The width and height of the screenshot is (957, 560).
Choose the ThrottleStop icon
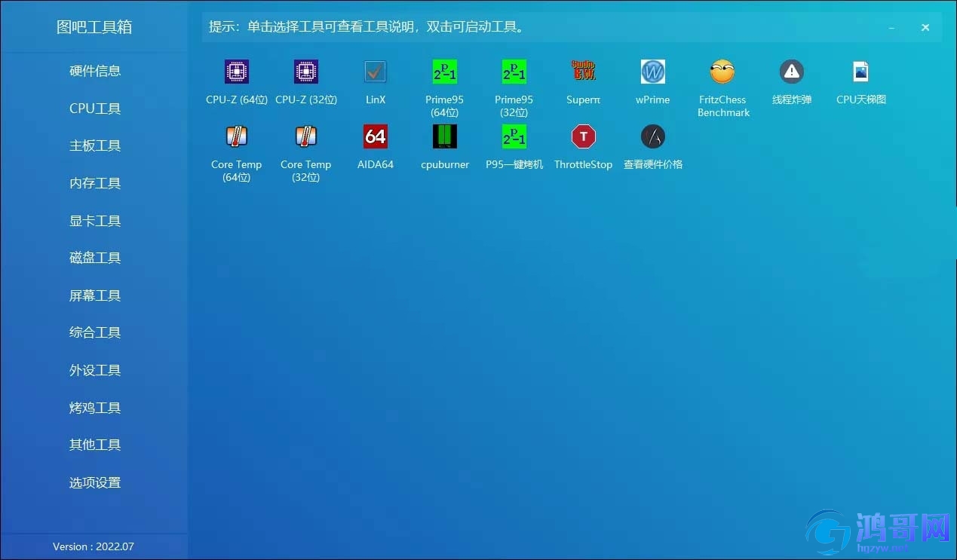click(584, 137)
